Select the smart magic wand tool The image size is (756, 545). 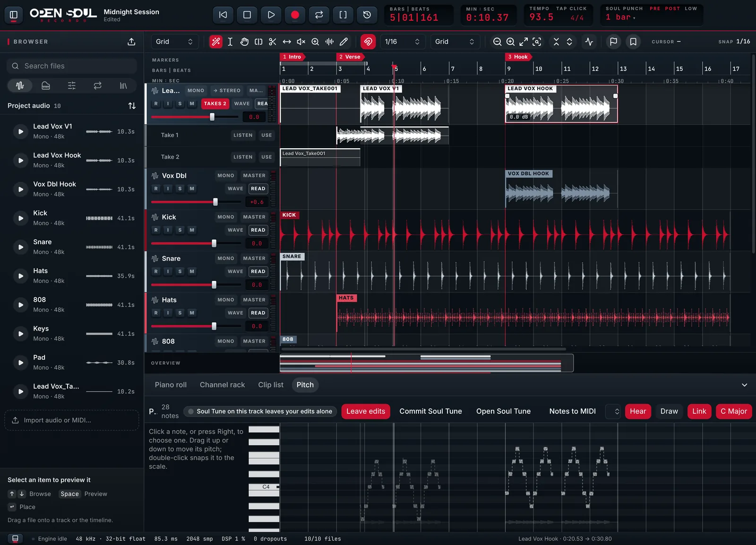(x=216, y=42)
